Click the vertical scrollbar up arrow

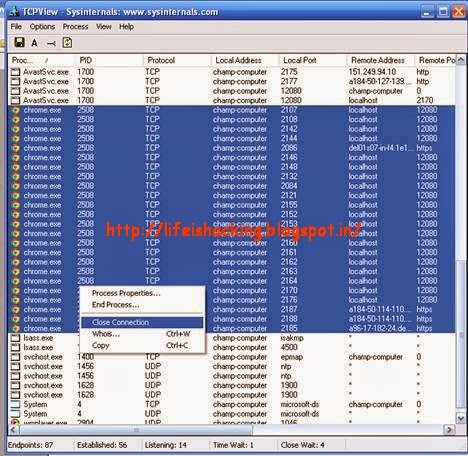tap(461, 60)
